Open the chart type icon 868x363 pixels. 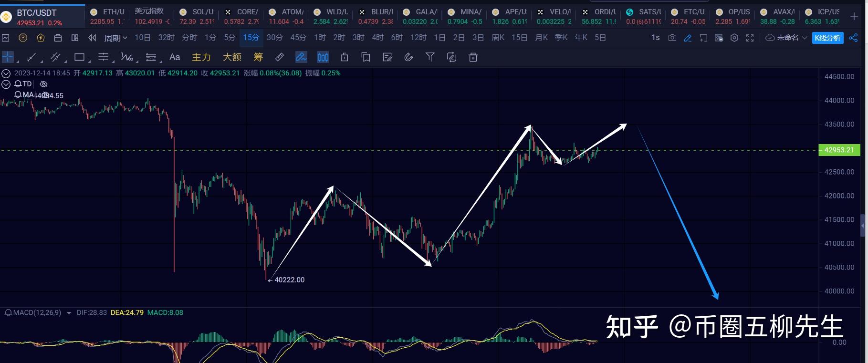click(x=5, y=38)
